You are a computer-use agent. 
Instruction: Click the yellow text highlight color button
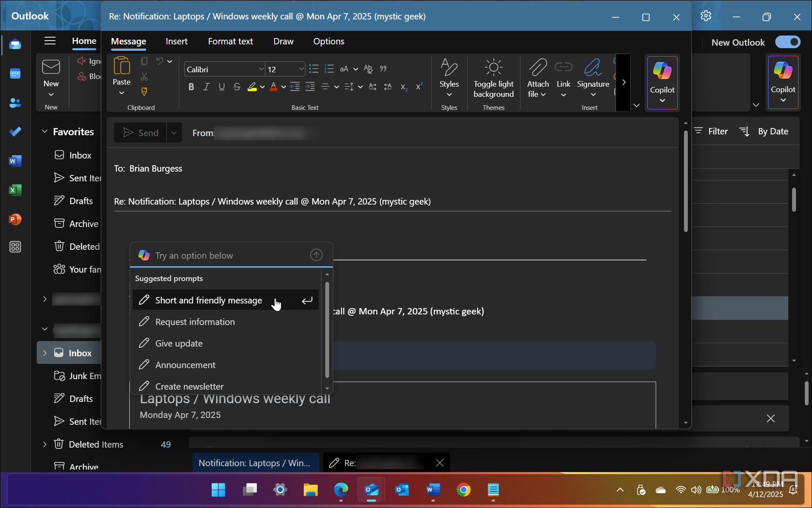point(252,87)
